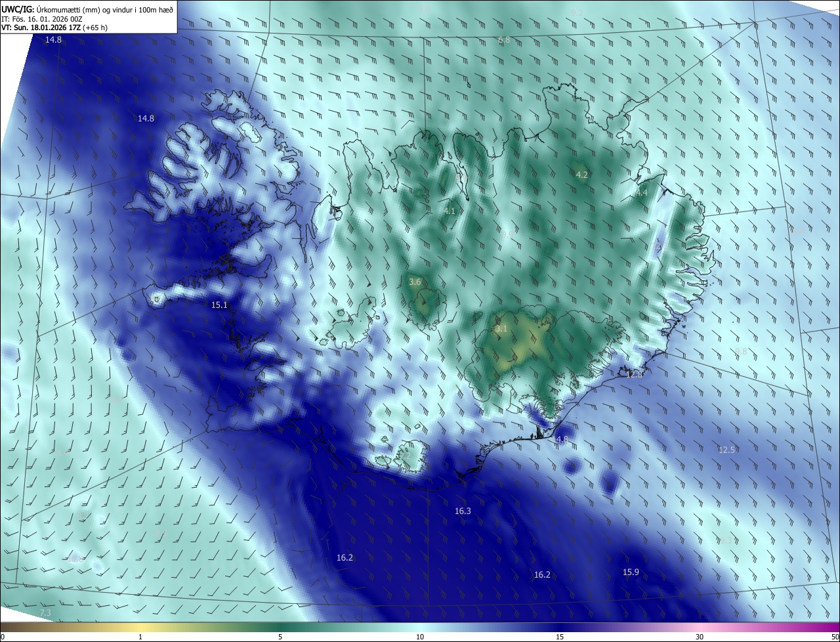Click the 3.6 value on Hofsjökull glacier

point(415,282)
